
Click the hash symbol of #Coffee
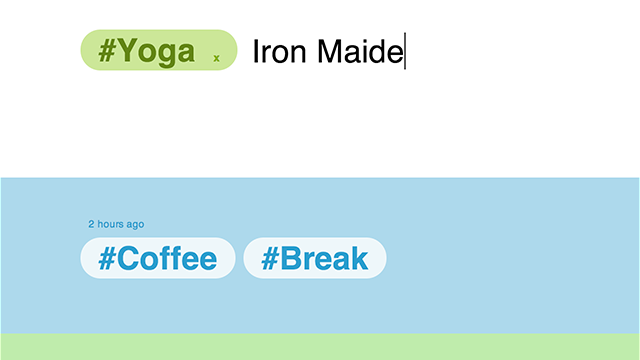(107, 258)
